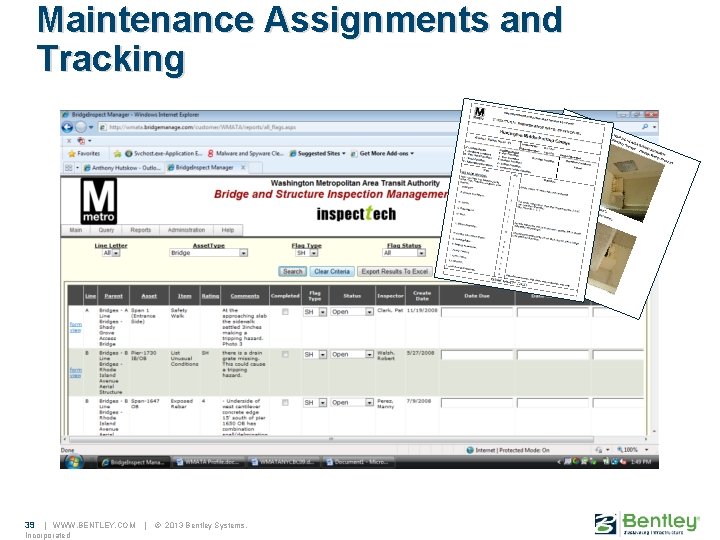Open the Reports menu
The width and height of the screenshot is (720, 540).
[x=141, y=230]
